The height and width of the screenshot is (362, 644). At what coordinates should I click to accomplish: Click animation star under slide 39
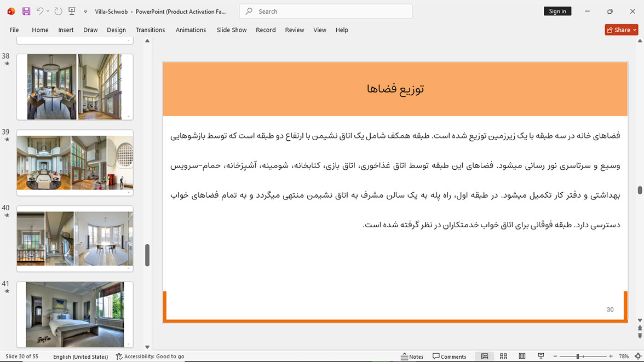[x=7, y=139]
